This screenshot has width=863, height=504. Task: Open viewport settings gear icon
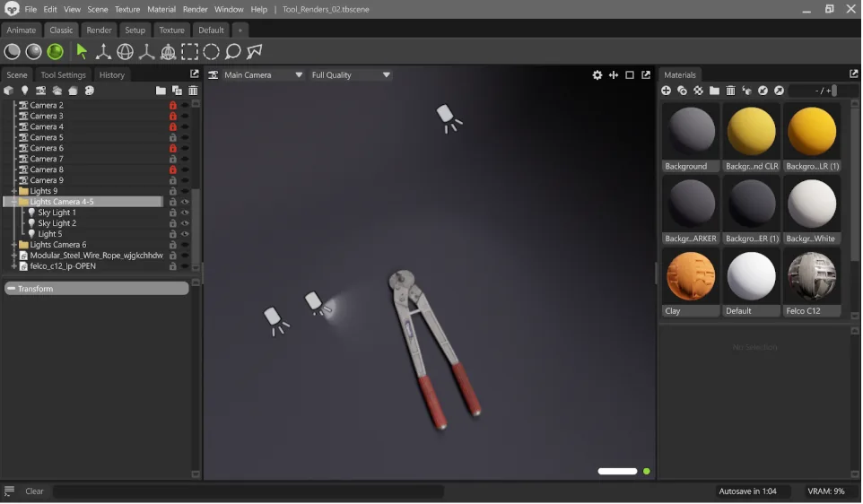tap(597, 74)
